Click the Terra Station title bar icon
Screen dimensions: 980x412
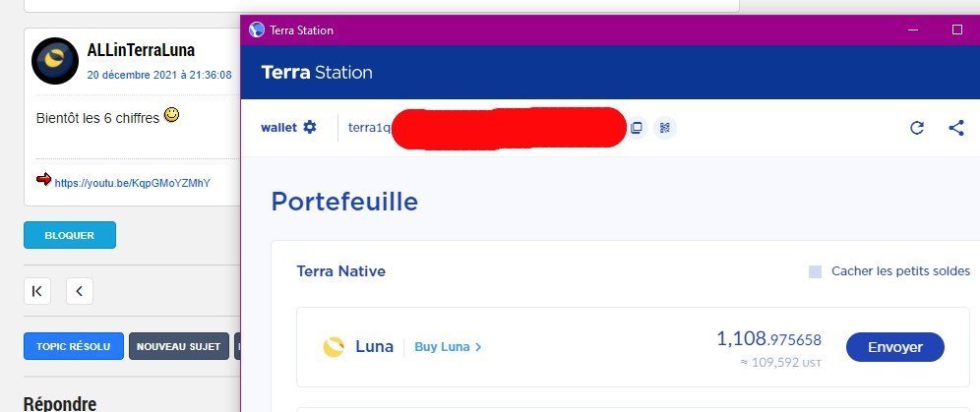[256, 29]
